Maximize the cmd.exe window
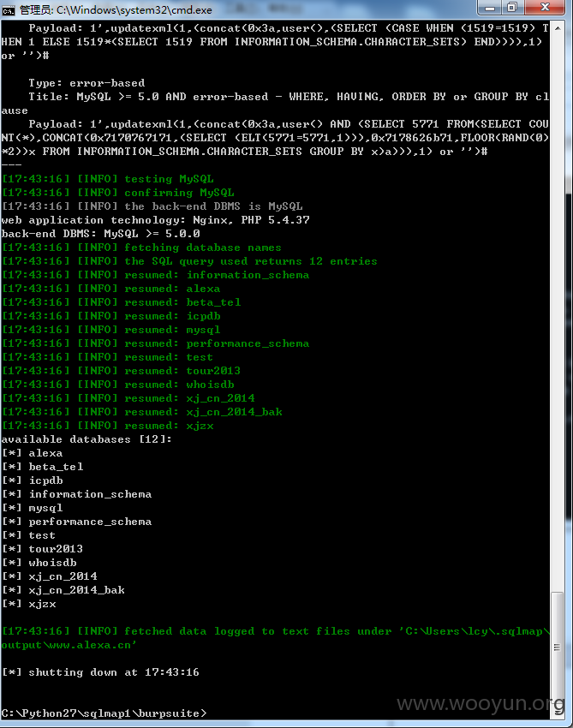Screen dimensions: 573x728 point(512,7)
